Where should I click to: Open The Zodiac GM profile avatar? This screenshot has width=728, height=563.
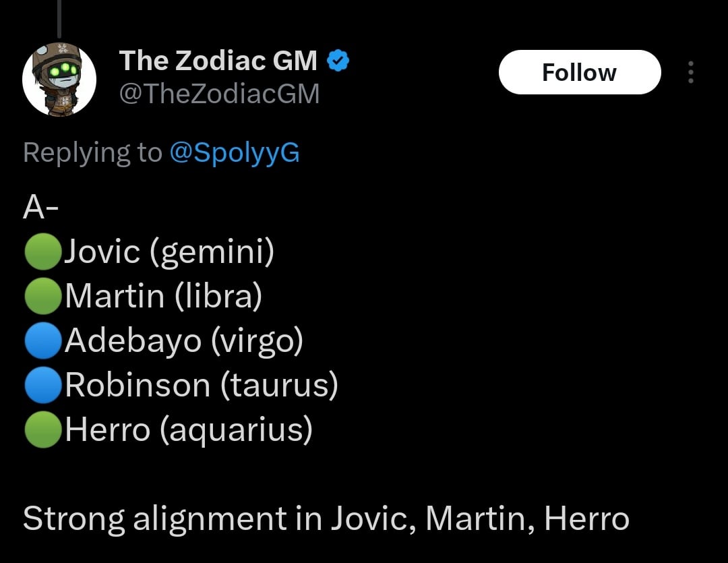click(59, 79)
